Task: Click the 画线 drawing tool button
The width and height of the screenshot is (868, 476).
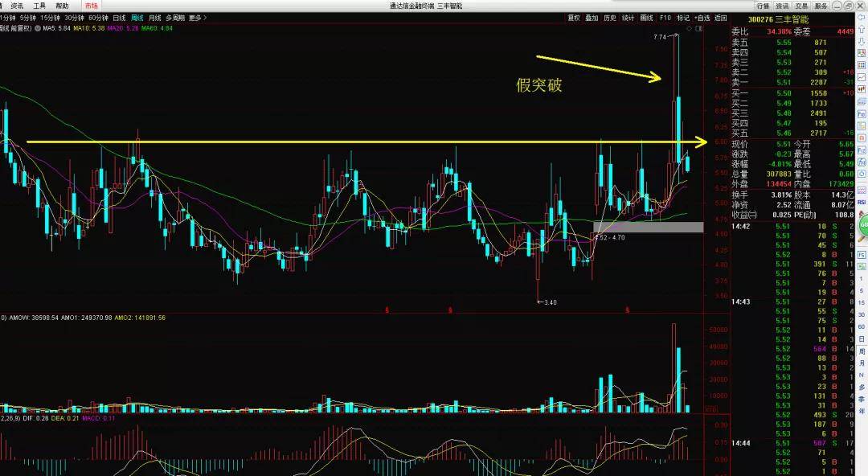Action: pos(646,18)
